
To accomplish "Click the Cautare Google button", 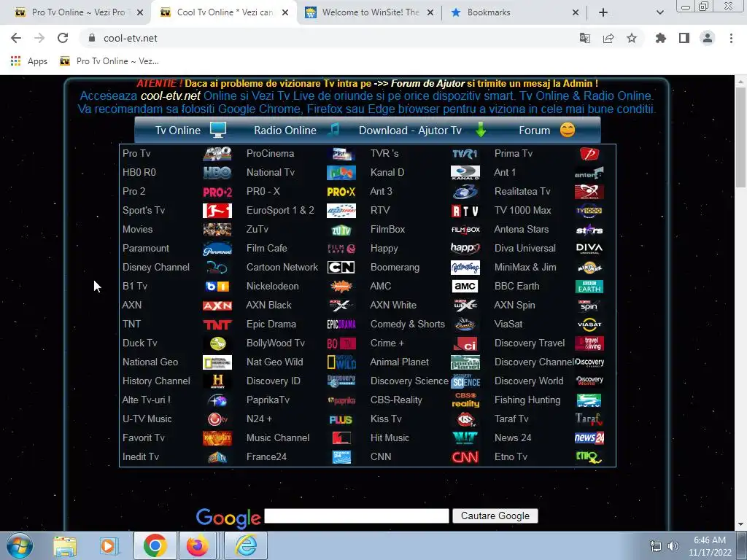I will (495, 516).
